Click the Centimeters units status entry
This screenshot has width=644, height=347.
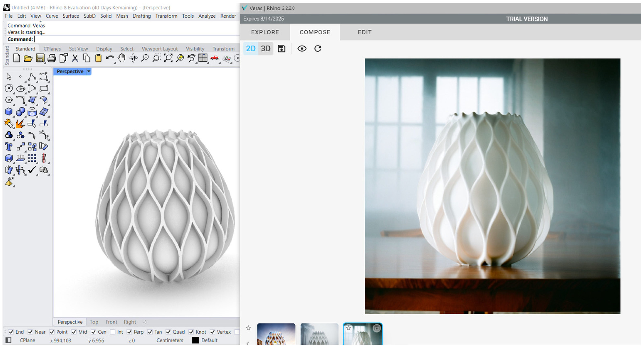(170, 340)
